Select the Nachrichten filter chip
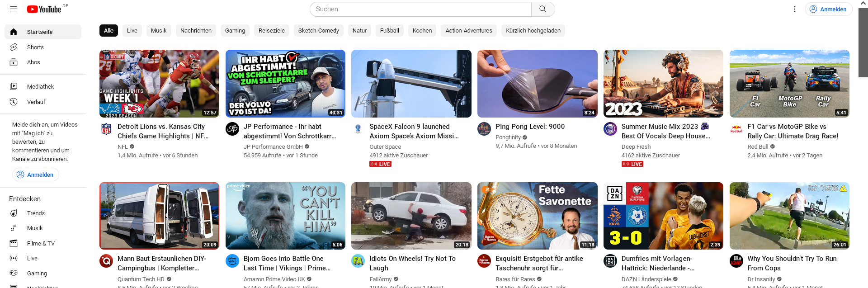The width and height of the screenshot is (868, 288). tap(196, 30)
